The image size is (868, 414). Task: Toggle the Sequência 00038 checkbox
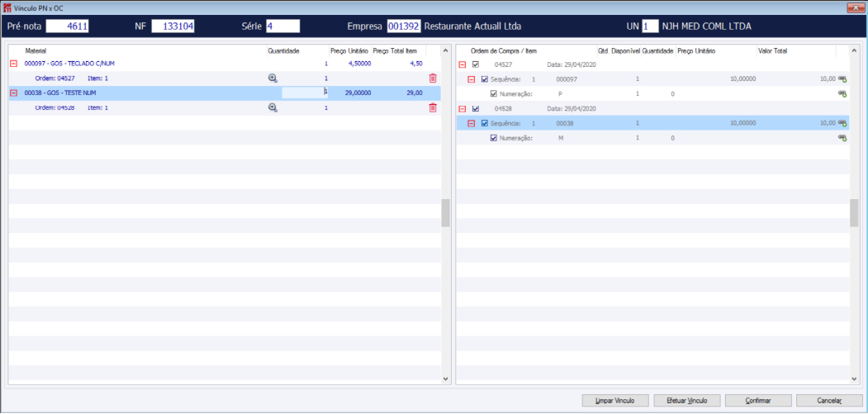coord(485,123)
